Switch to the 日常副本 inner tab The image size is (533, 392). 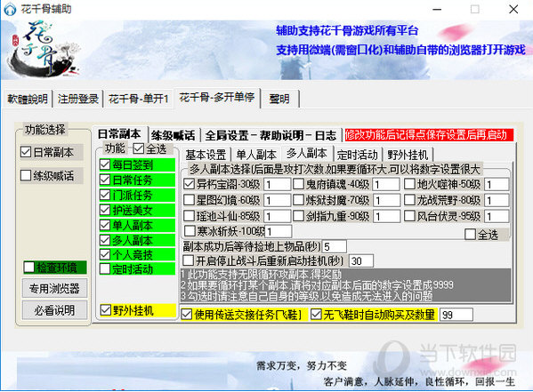119,134
